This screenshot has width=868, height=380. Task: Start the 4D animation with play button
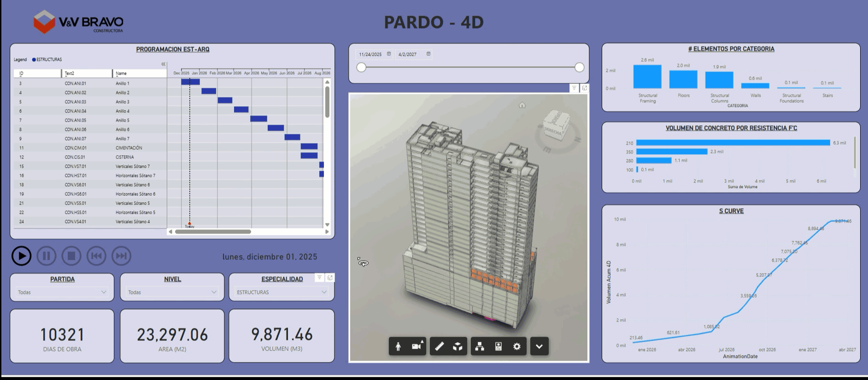[x=21, y=256]
